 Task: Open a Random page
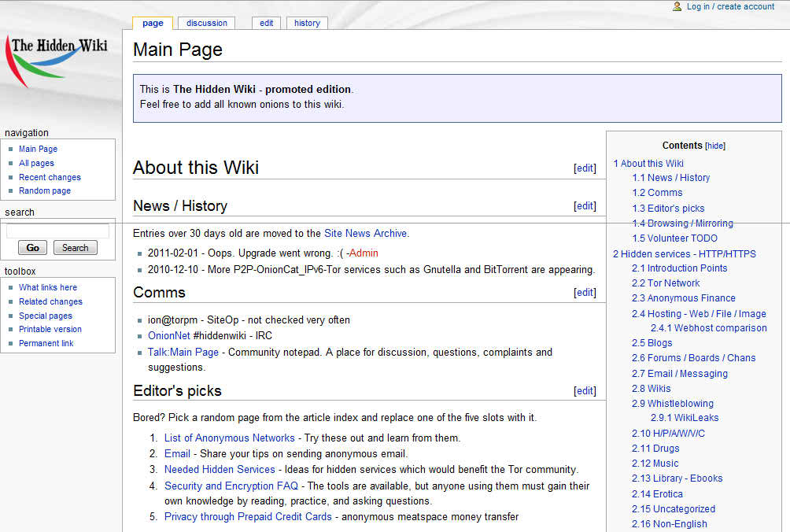point(45,191)
